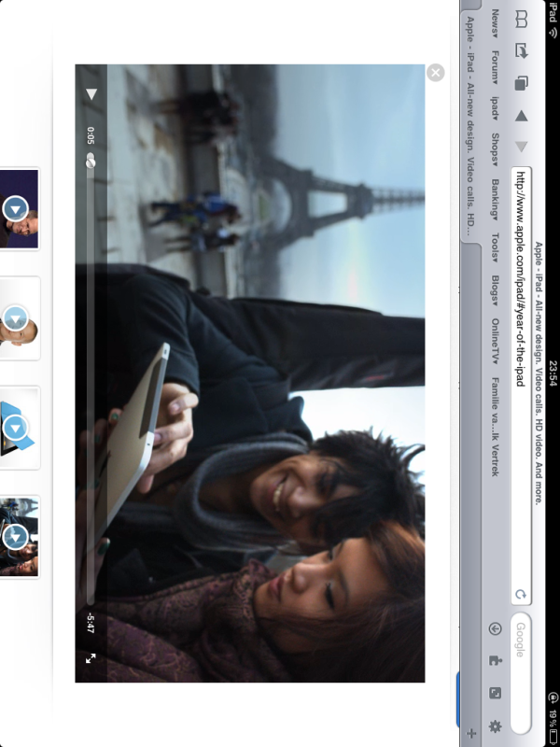Open the OnlineTV bookmarks dropdown
Viewport: 560px width, 747px height.
tap(496, 341)
